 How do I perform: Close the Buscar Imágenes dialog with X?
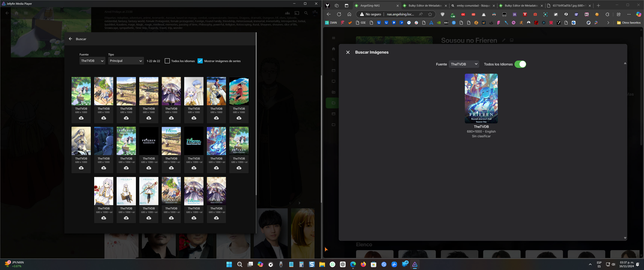pyautogui.click(x=348, y=52)
